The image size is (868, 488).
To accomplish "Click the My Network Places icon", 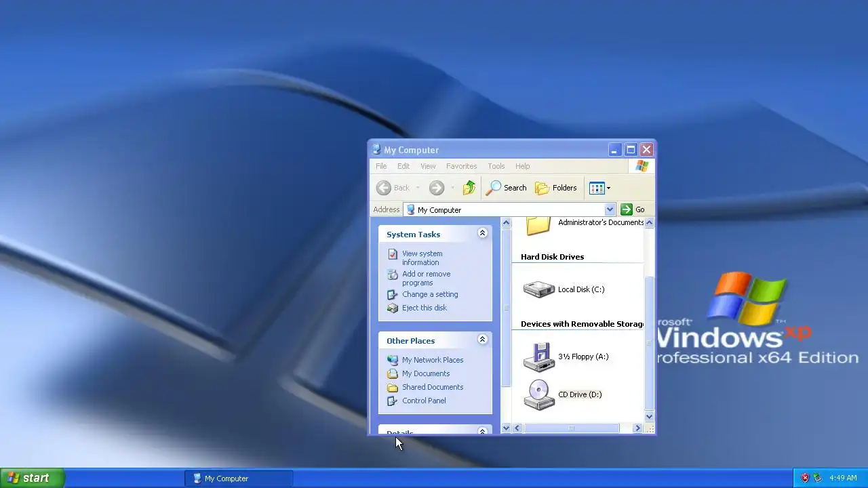I will (393, 360).
